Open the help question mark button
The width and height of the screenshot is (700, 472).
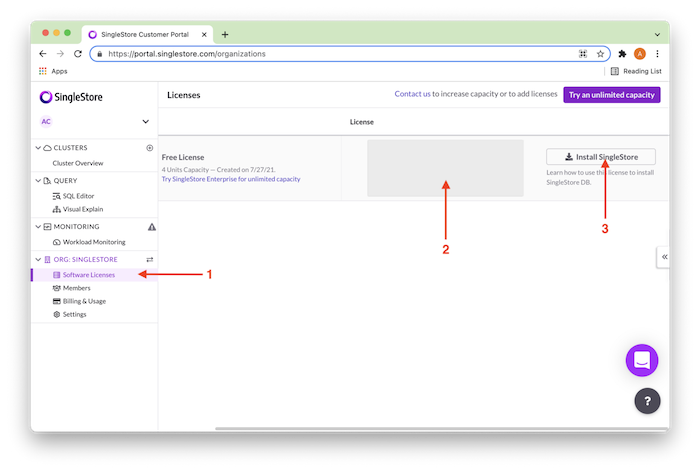tap(647, 401)
